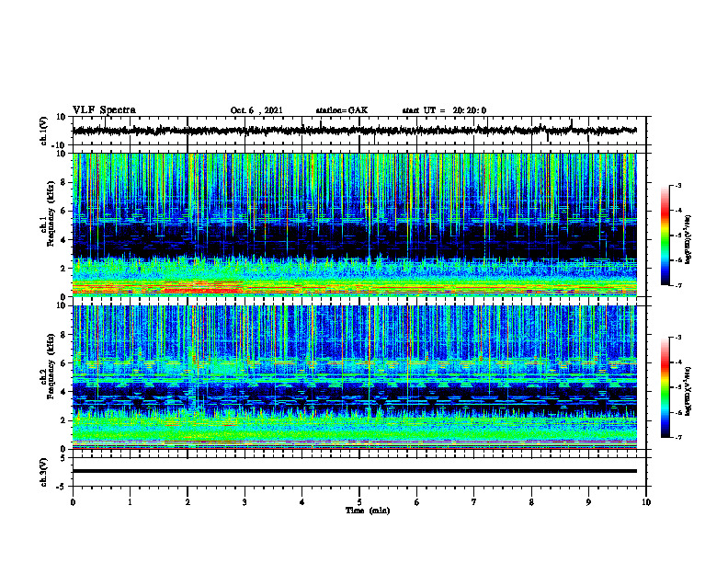Click the ch.1 "Frequency (kHz)" axis label
This screenshot has height=563, width=728.
pos(51,214)
